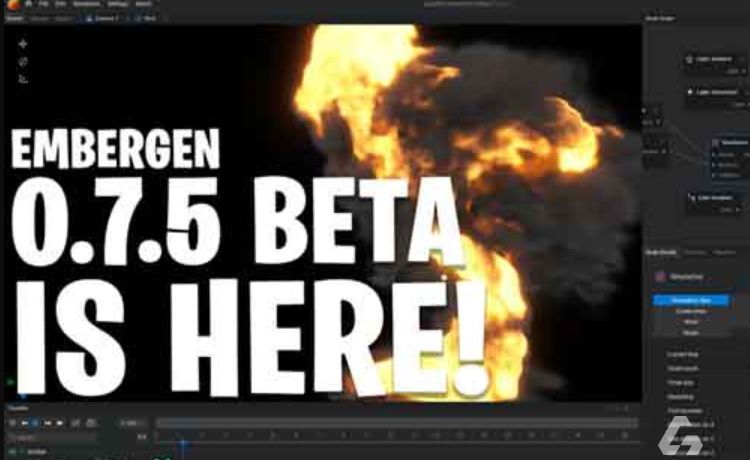750x460 pixels.
Task: Open the Node Graph panel tab
Action: [x=660, y=18]
